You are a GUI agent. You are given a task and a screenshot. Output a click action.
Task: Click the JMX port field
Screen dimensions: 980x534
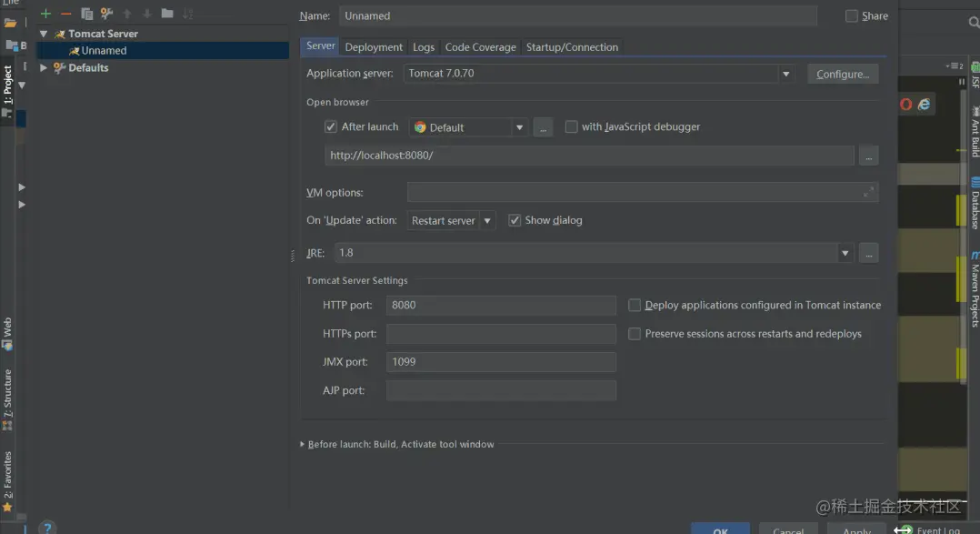501,362
